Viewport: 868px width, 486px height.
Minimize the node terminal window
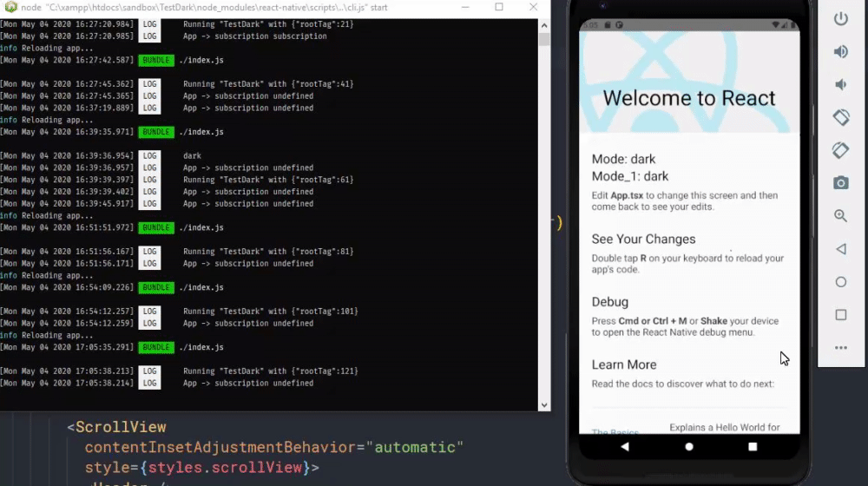465,7
